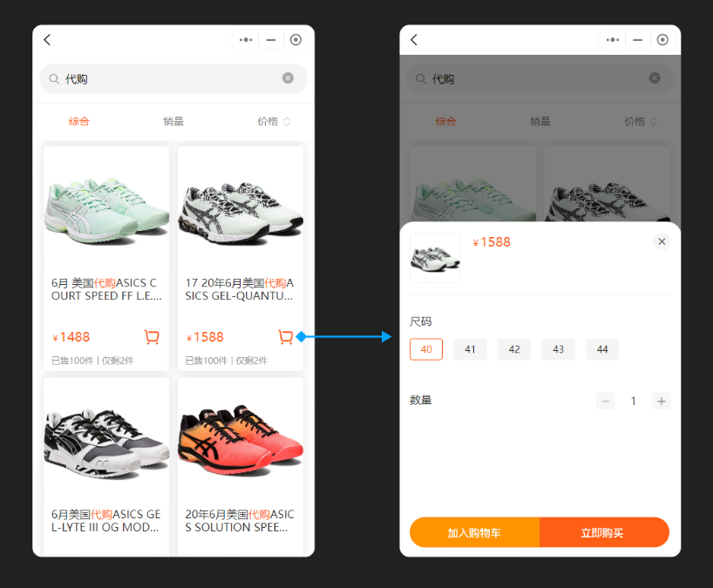Image resolution: width=713 pixels, height=588 pixels.
Task: Click the ¥1588 price in the popup
Action: click(x=492, y=242)
